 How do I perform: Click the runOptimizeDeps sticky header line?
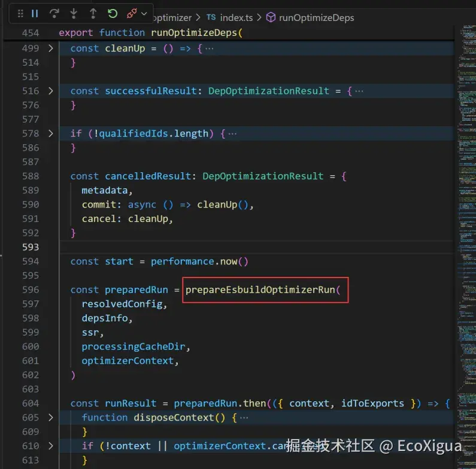pos(229,32)
